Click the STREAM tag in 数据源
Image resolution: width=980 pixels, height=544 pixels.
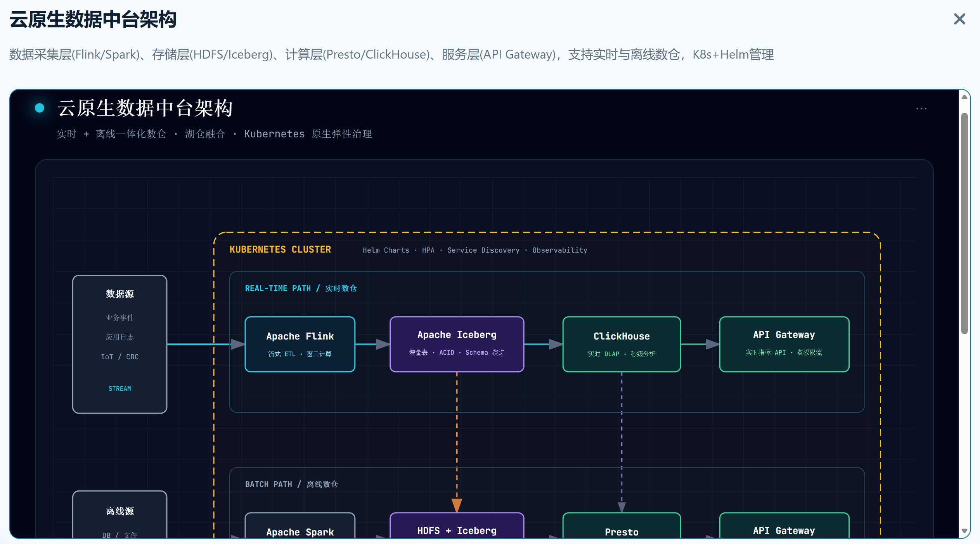pyautogui.click(x=120, y=388)
